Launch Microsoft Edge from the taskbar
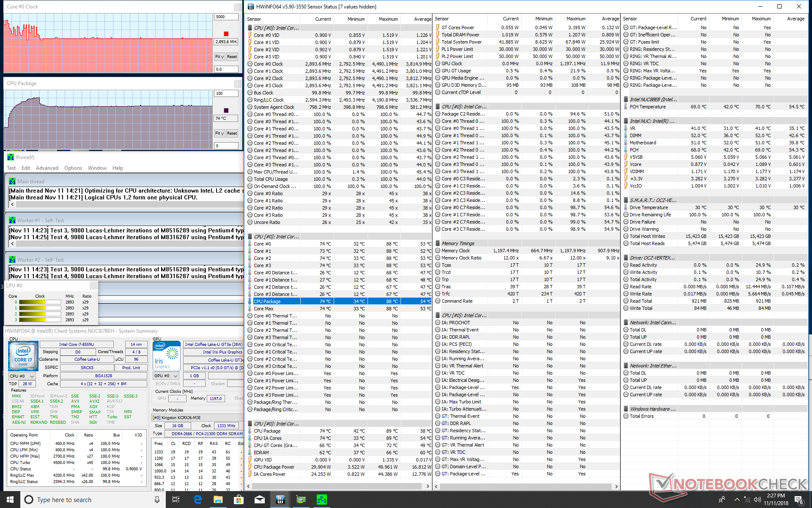The image size is (812, 508). 198,500
